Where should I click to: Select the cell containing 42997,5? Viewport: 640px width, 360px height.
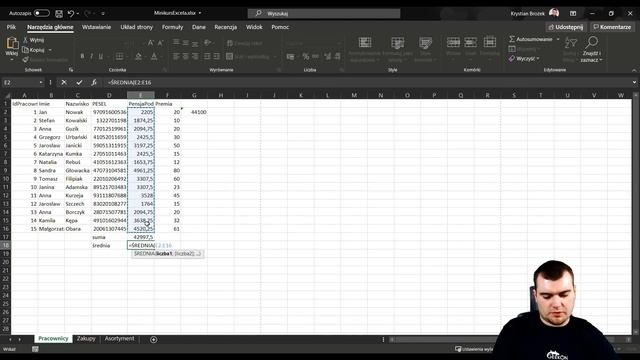point(141,237)
